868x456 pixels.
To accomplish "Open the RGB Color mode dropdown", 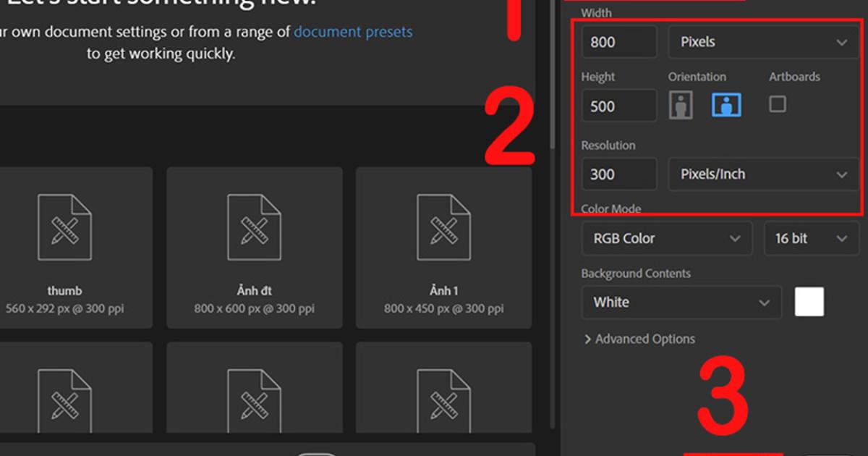I will tap(667, 238).
